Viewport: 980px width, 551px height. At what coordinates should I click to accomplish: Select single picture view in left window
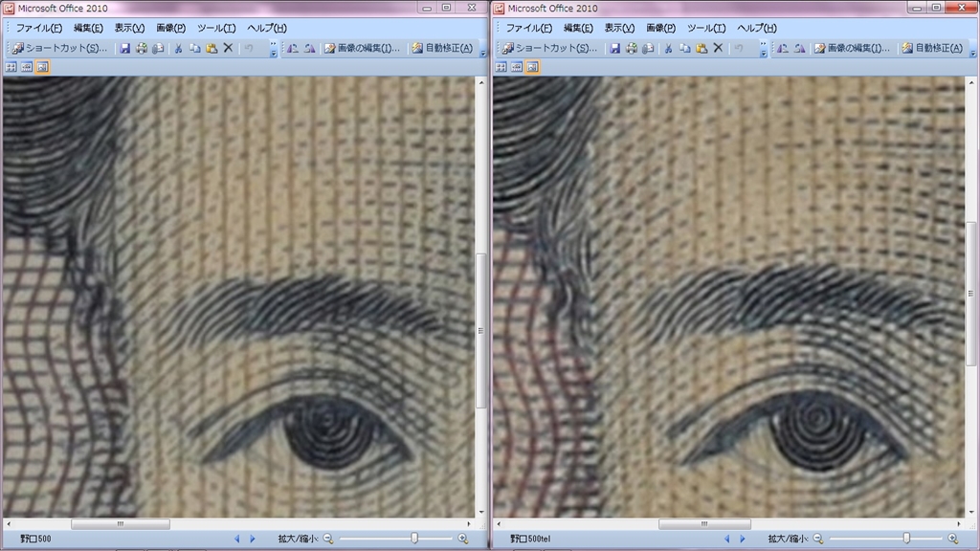tap(42, 67)
